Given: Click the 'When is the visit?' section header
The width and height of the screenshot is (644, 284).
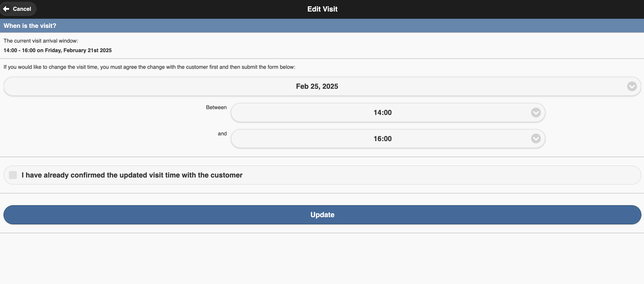Looking at the screenshot, I should [322, 26].
